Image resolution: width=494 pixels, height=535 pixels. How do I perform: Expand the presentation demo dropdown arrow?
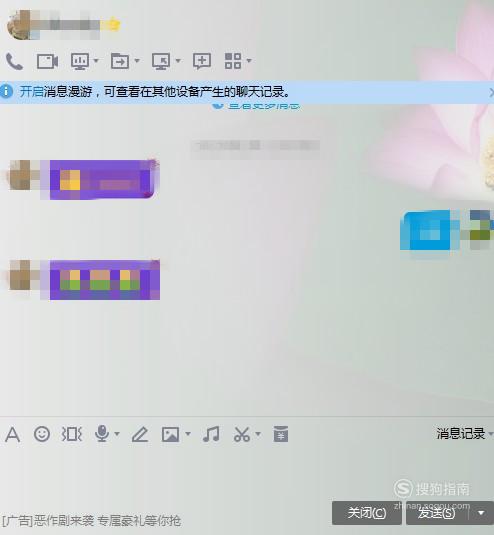pyautogui.click(x=96, y=61)
